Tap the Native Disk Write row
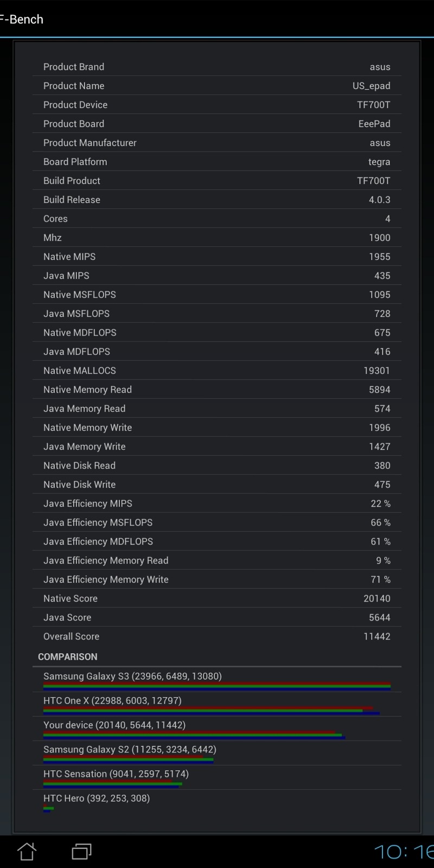Image resolution: width=434 pixels, height=868 pixels. pyautogui.click(x=217, y=484)
